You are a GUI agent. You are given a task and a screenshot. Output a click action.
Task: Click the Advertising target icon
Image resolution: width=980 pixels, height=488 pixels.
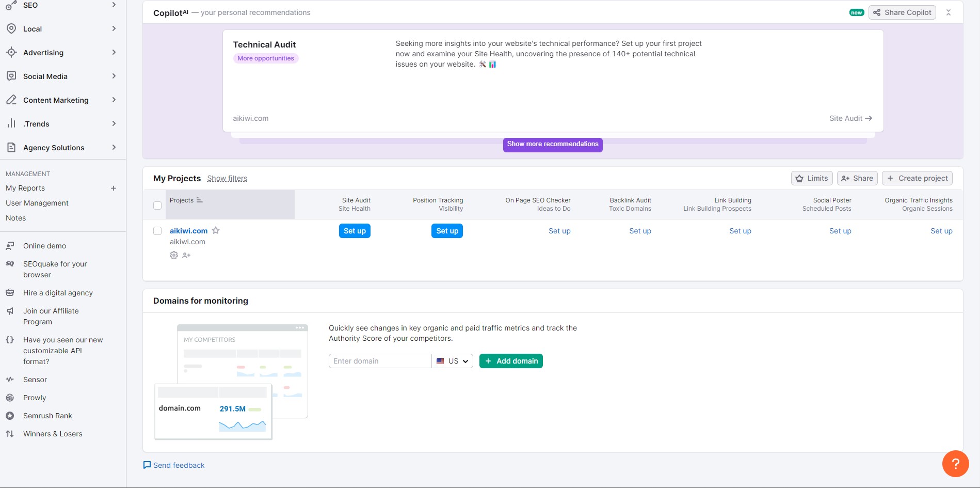pyautogui.click(x=11, y=53)
